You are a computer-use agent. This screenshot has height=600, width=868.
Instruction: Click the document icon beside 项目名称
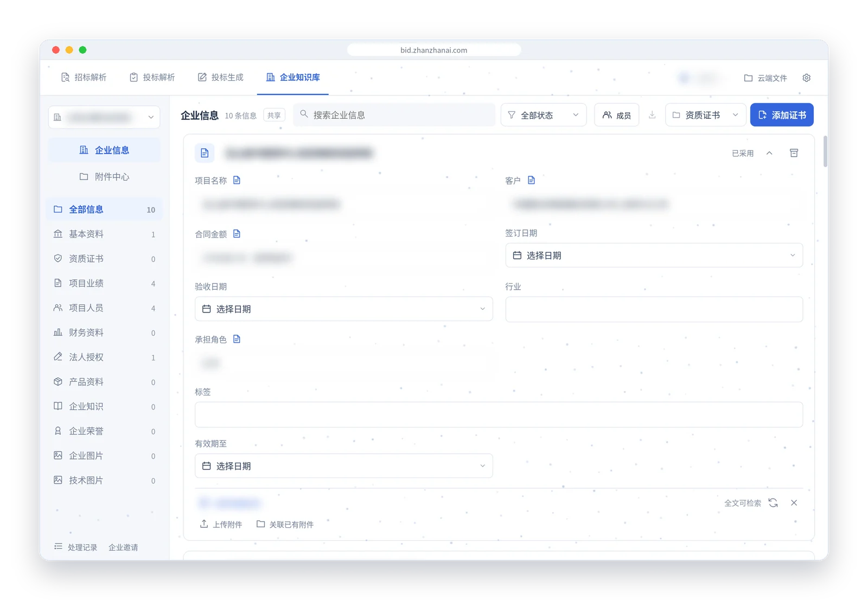237,180
